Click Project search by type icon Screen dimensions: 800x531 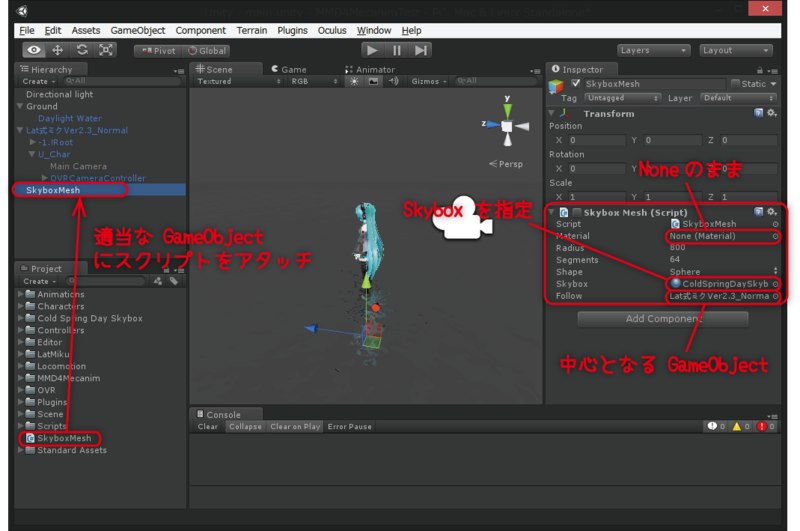coord(158,281)
